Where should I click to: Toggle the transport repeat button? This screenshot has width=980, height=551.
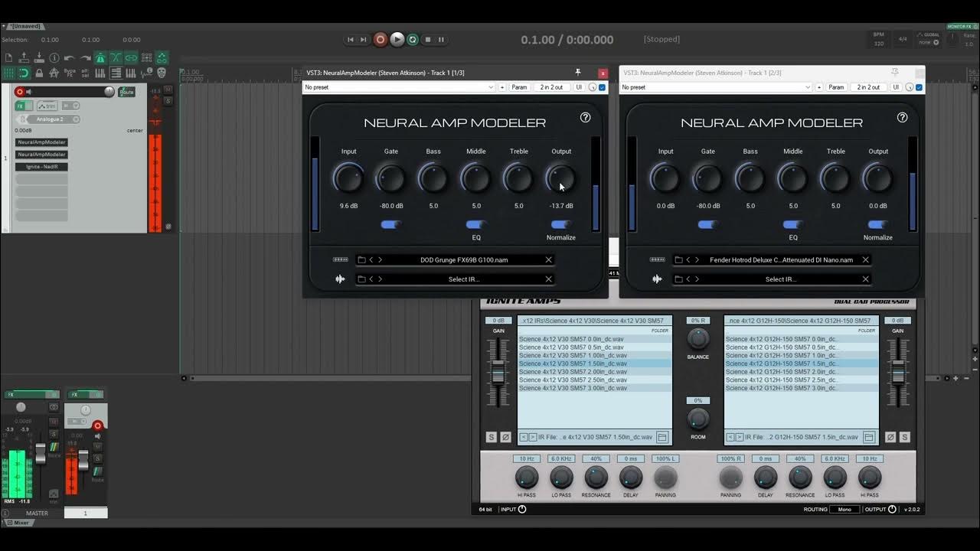pyautogui.click(x=413, y=39)
